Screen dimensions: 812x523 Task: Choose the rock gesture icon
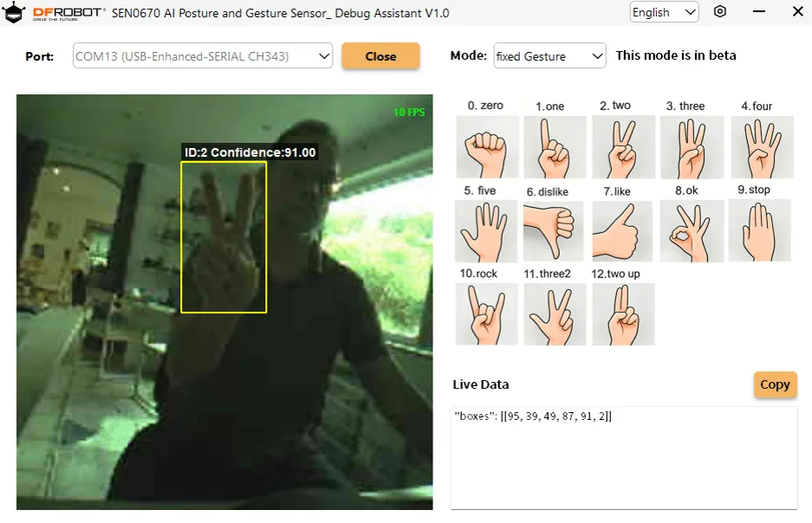[486, 314]
